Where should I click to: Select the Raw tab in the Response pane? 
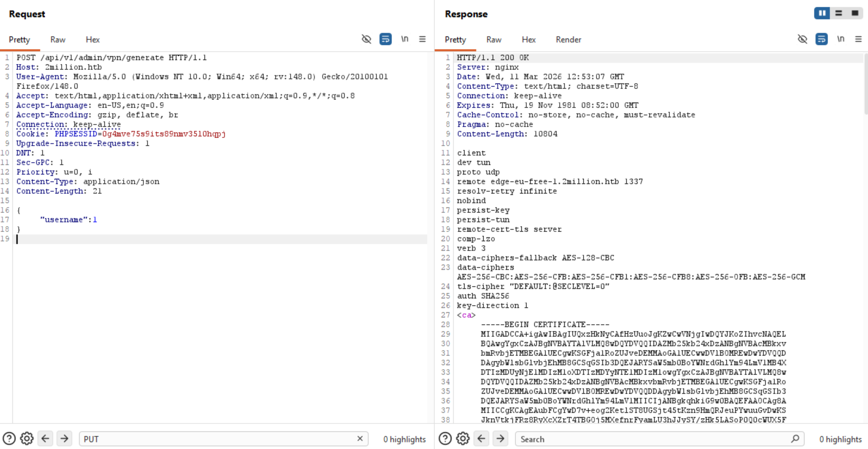click(493, 39)
